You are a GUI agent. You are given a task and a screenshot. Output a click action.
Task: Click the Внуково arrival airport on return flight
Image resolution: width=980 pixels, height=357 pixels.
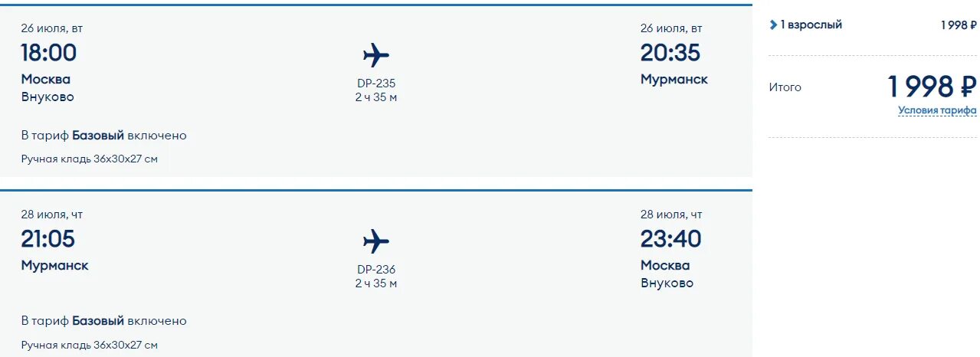667,283
